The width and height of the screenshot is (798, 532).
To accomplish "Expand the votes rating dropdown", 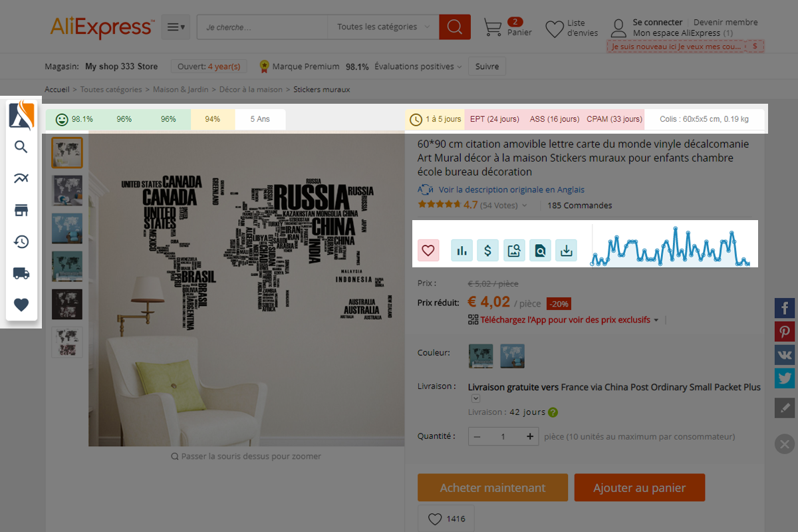I will [x=524, y=206].
